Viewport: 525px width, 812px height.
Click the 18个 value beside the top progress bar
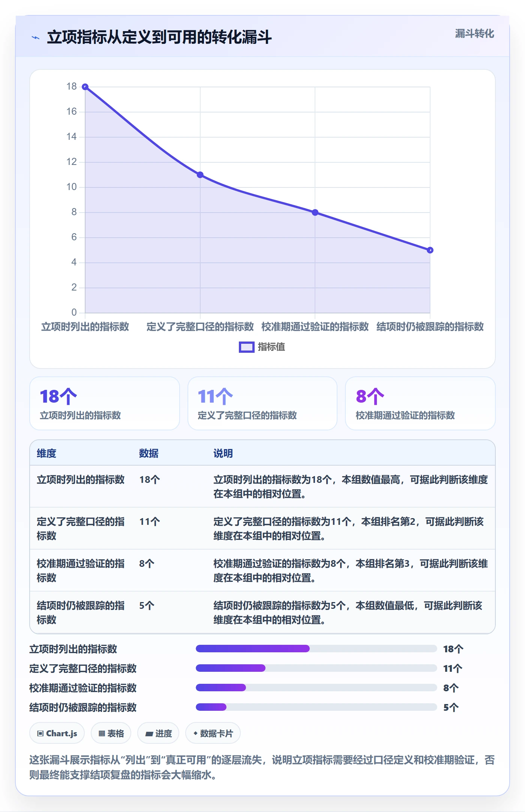453,649
